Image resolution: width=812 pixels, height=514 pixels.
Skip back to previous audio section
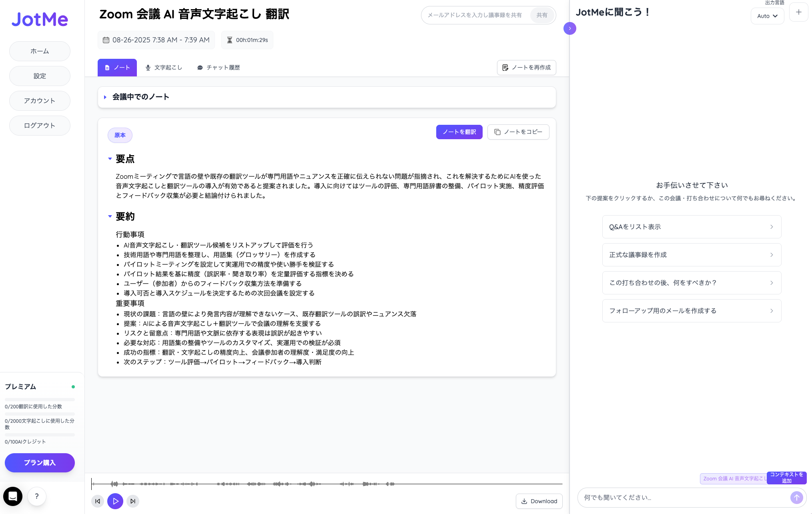coord(97,501)
